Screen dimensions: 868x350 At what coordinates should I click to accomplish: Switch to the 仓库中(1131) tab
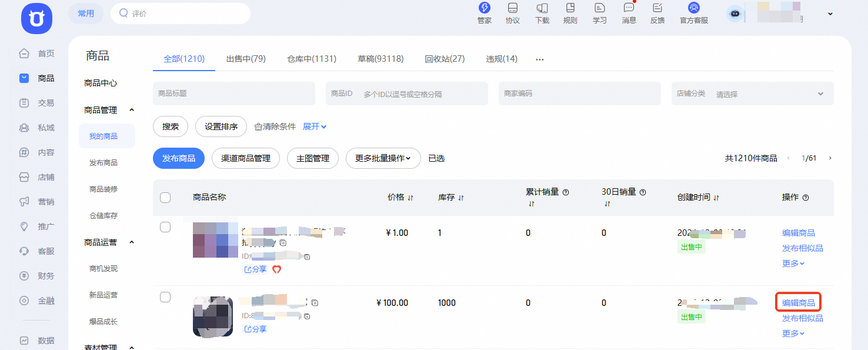click(x=312, y=59)
